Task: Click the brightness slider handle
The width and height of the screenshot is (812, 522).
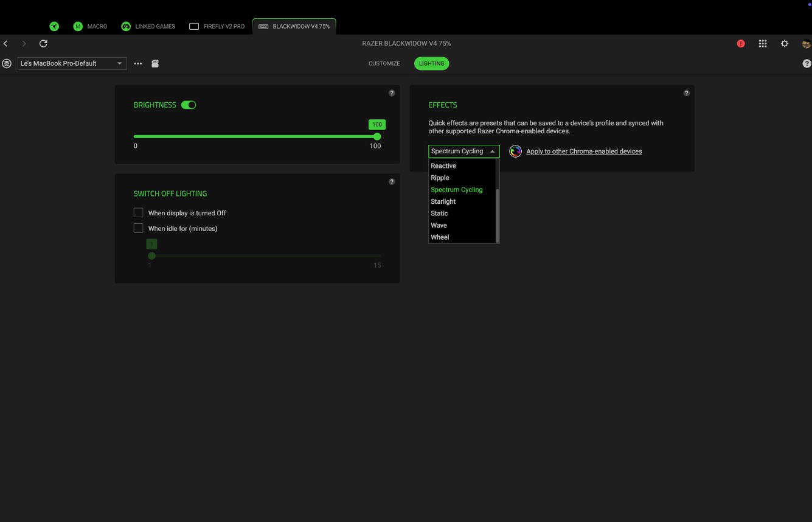Action: click(377, 136)
